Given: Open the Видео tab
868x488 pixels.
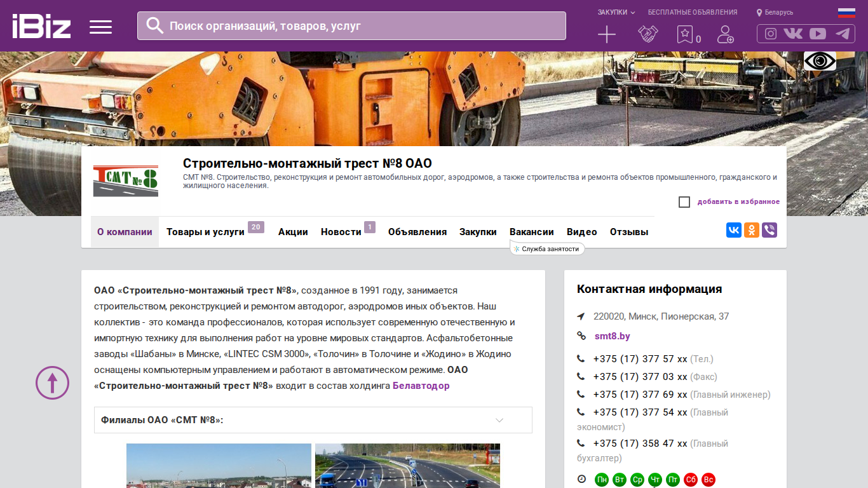Looking at the screenshot, I should tap(582, 232).
